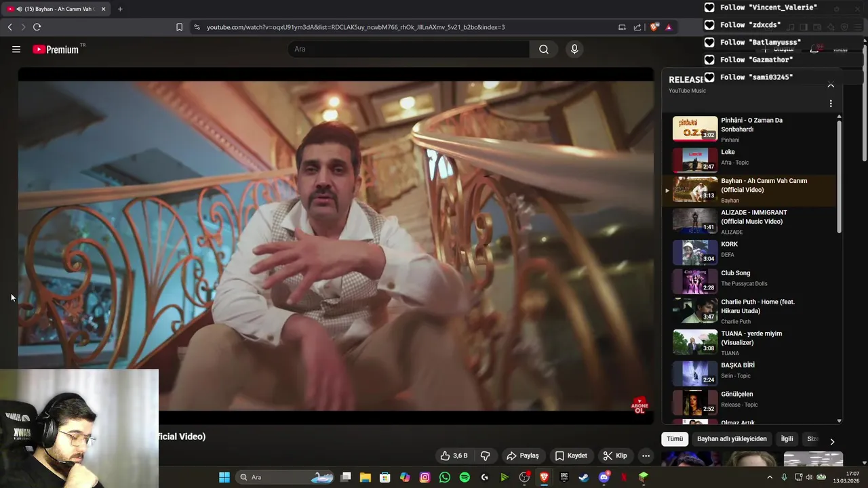Open a new browser tab
The image size is (868, 488).
pos(120,9)
